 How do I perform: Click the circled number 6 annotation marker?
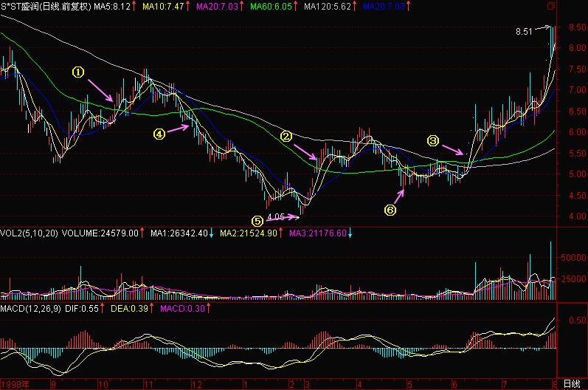[x=390, y=210]
